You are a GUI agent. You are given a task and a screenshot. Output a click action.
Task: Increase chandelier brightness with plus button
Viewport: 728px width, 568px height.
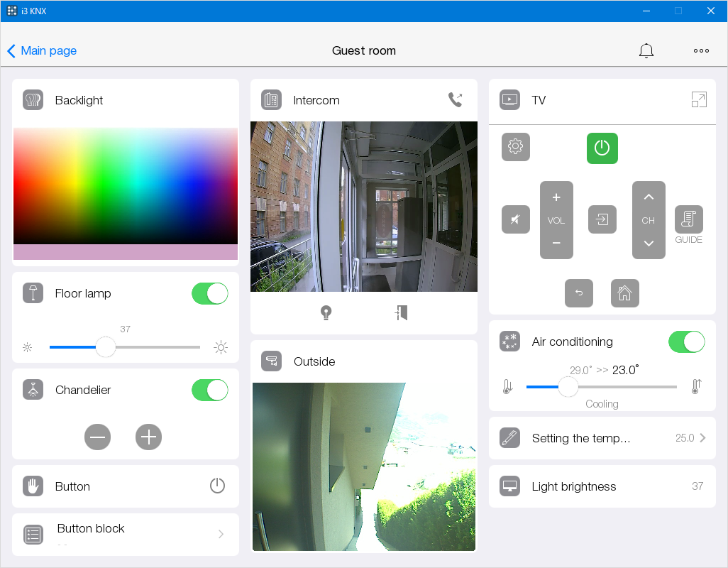click(x=148, y=437)
